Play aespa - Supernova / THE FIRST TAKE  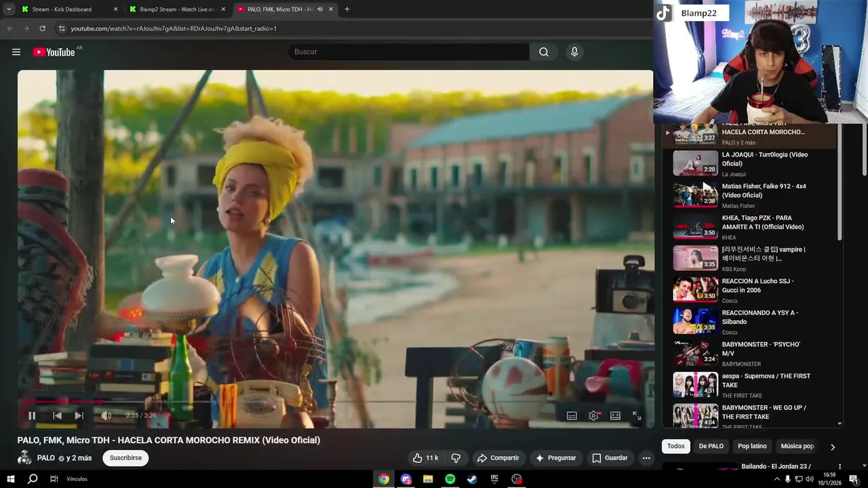point(751,385)
